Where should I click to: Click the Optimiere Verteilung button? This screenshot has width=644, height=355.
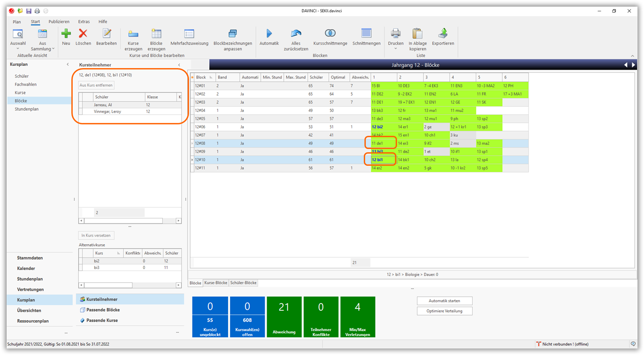(x=444, y=311)
